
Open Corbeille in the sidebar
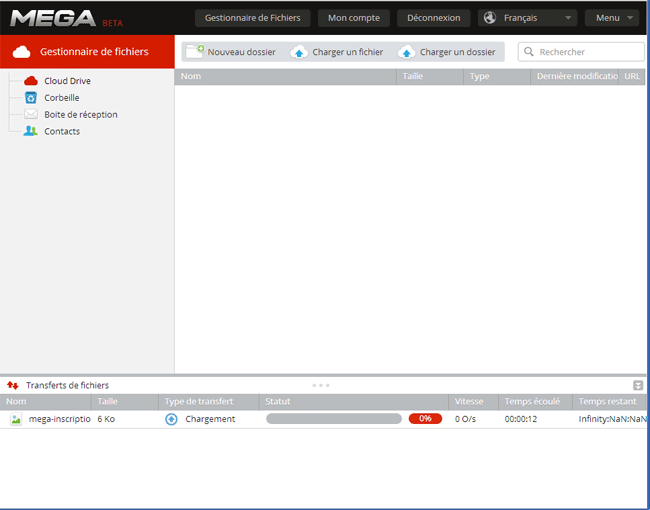[61, 97]
